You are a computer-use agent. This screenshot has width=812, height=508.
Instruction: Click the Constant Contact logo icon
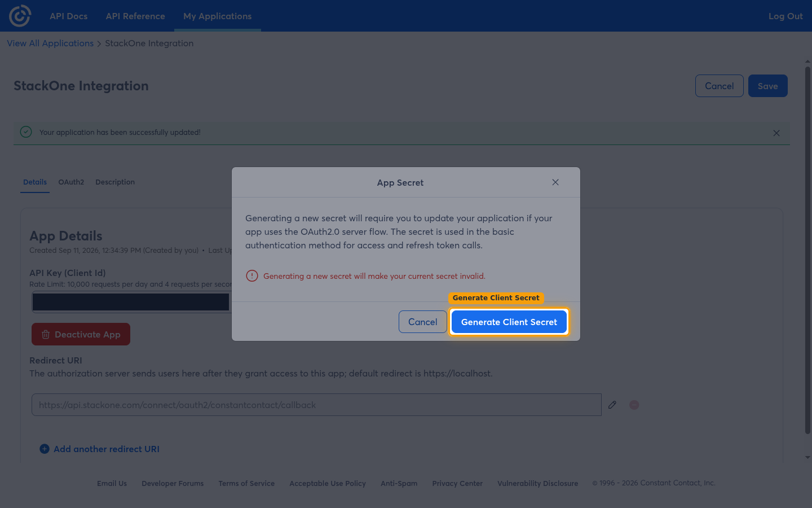click(x=20, y=16)
